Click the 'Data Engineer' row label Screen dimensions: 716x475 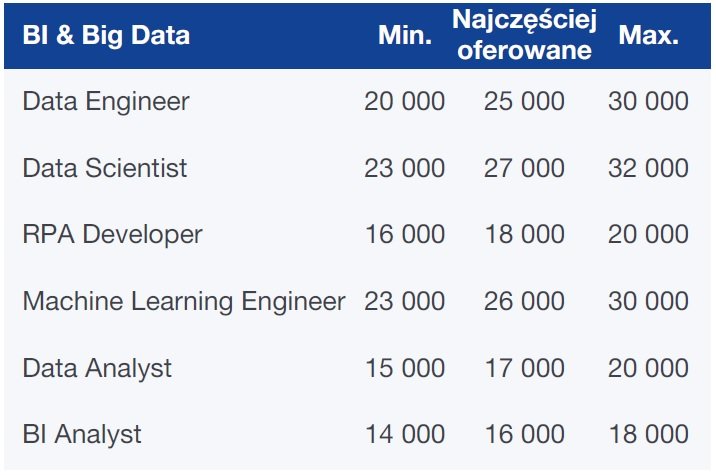(x=106, y=101)
